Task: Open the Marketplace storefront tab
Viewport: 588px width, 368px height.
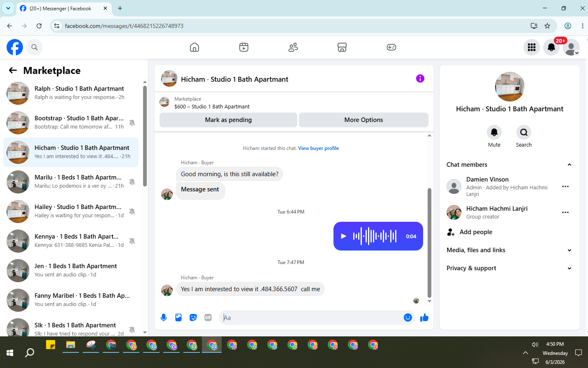Action: click(342, 47)
